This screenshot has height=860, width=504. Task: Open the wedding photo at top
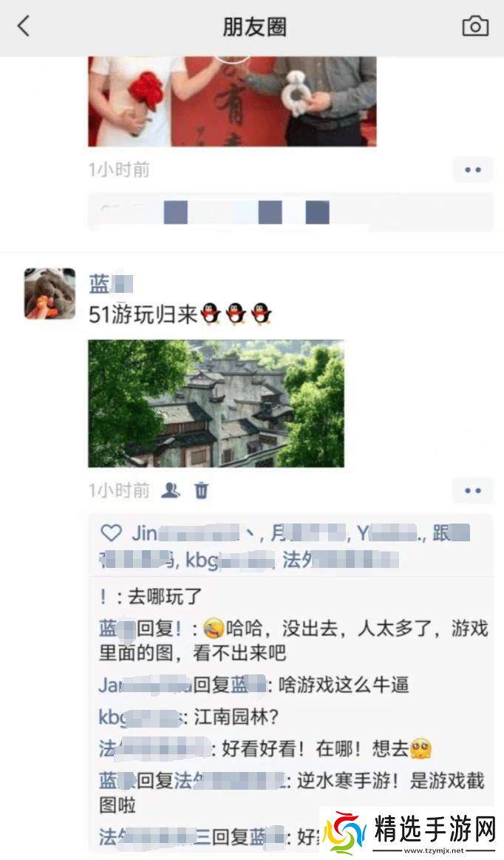tap(232, 101)
